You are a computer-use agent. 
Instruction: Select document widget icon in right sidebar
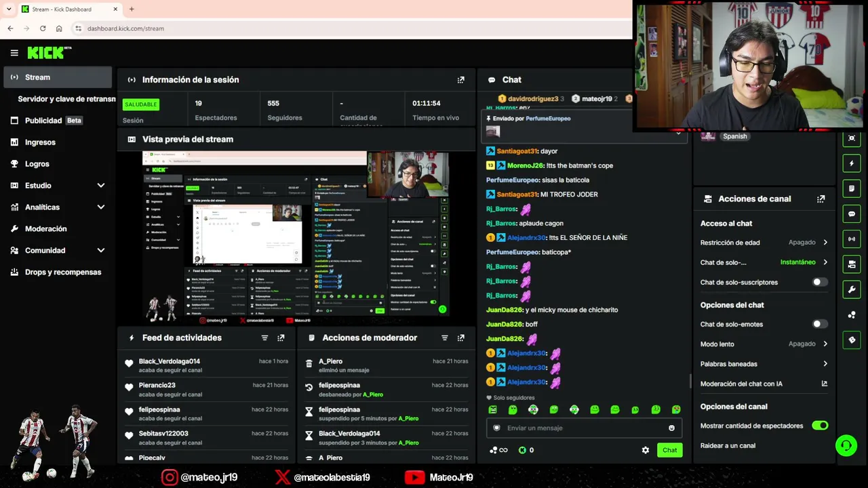point(852,188)
